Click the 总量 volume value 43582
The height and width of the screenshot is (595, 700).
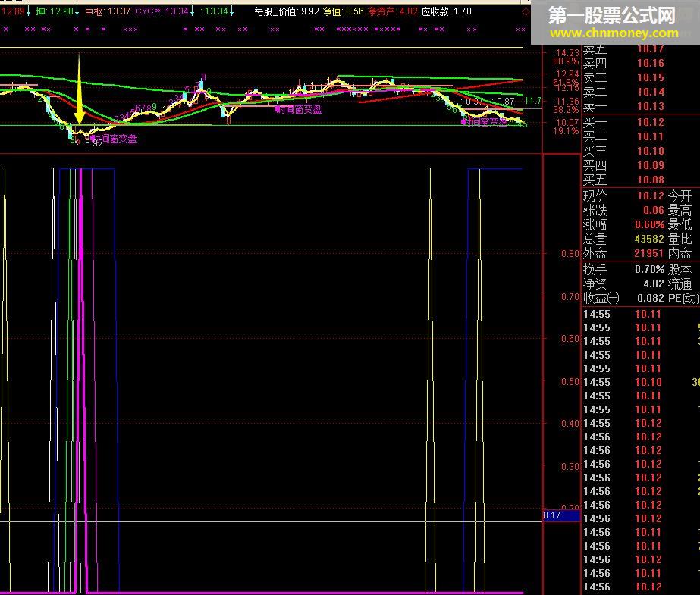pos(649,239)
